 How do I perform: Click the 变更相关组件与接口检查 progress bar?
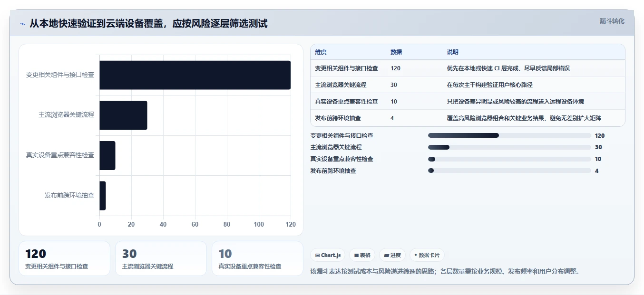coord(509,135)
